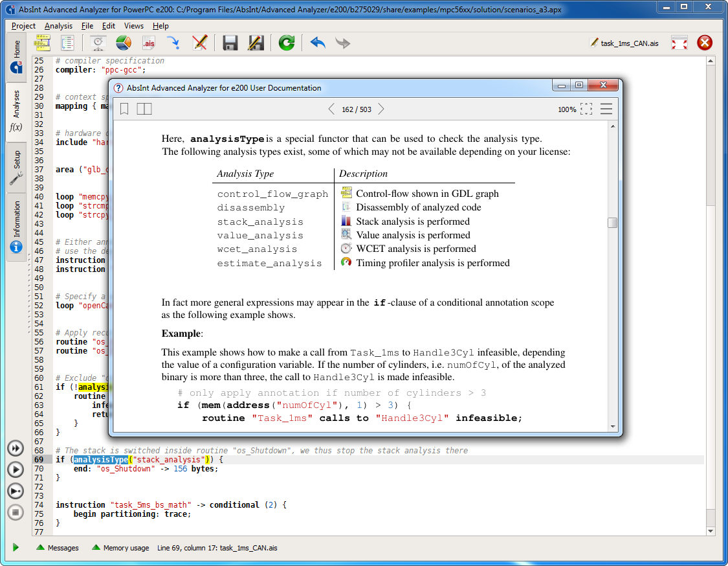Viewport: 728px width, 566px height.
Task: Click the pie chart statistics icon
Action: point(124,43)
